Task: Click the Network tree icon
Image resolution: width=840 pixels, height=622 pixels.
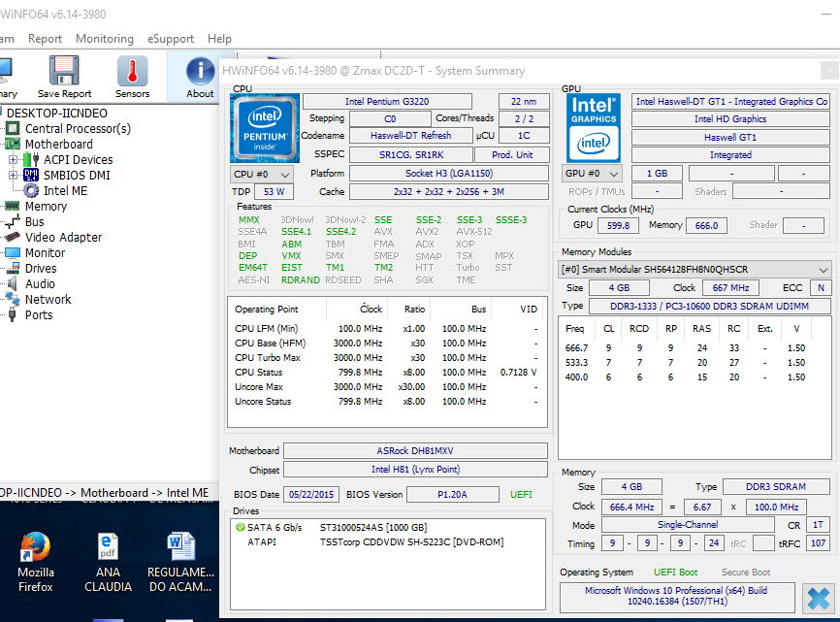Action: click(x=13, y=299)
